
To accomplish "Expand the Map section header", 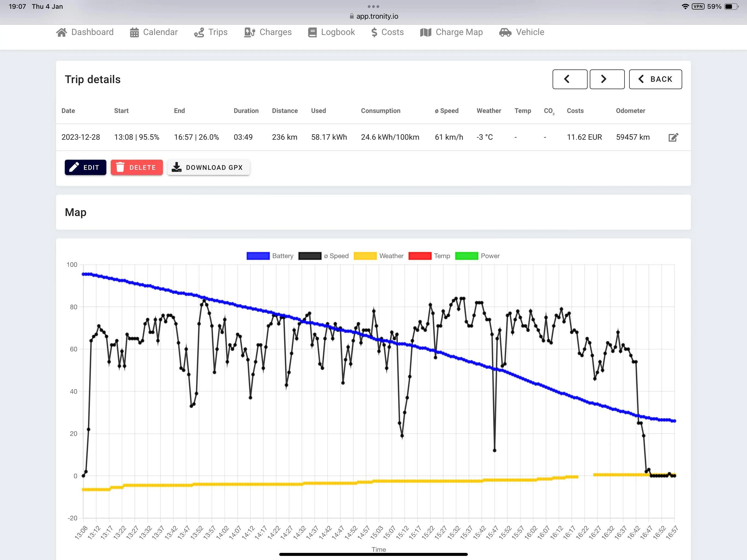I will tap(373, 212).
